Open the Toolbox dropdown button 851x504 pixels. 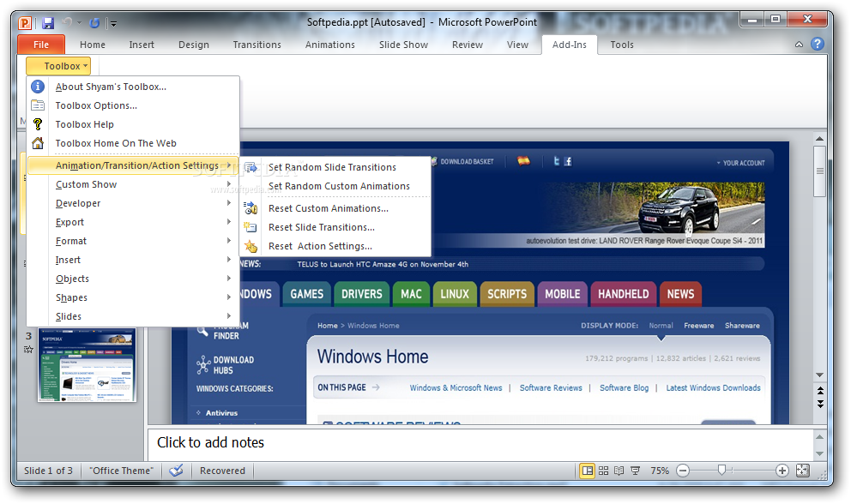pyautogui.click(x=58, y=66)
